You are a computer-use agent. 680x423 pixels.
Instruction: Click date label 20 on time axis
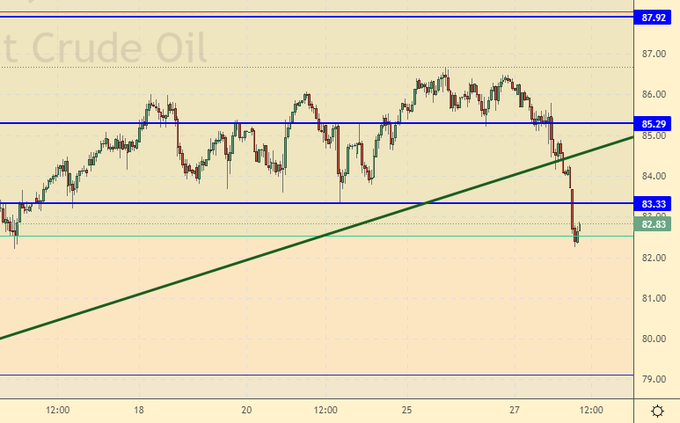click(x=246, y=410)
